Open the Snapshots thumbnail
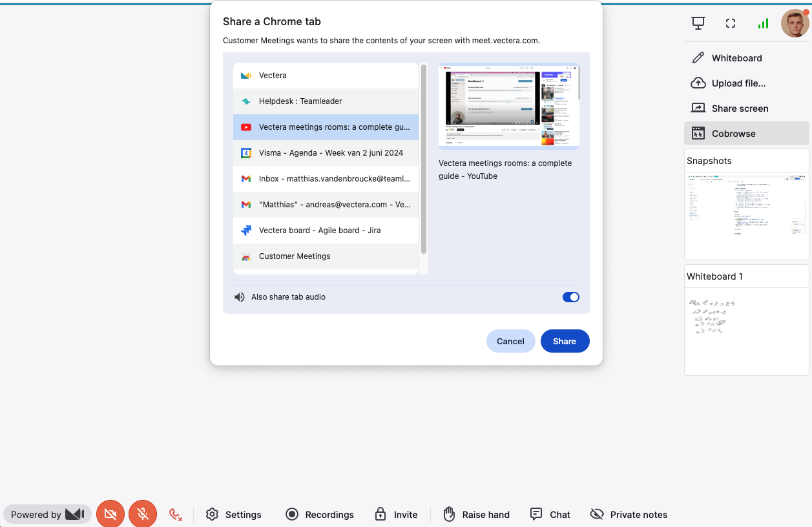Image resolution: width=812 pixels, height=527 pixels. 747,216
